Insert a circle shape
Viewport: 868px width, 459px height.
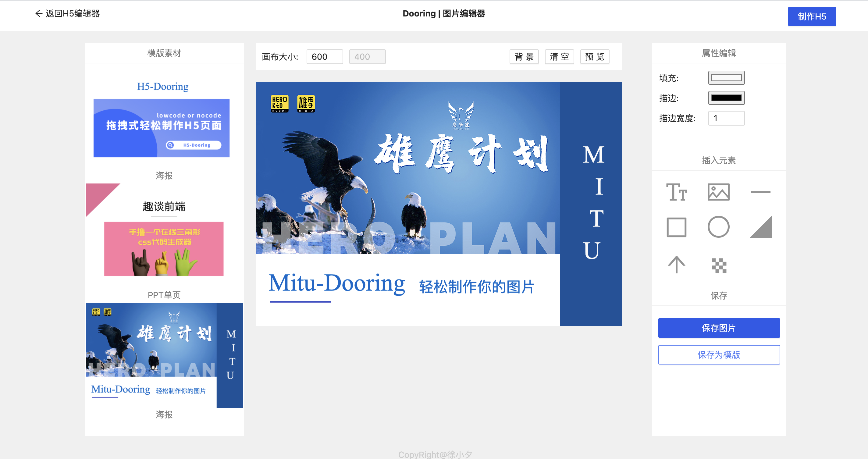coord(718,227)
